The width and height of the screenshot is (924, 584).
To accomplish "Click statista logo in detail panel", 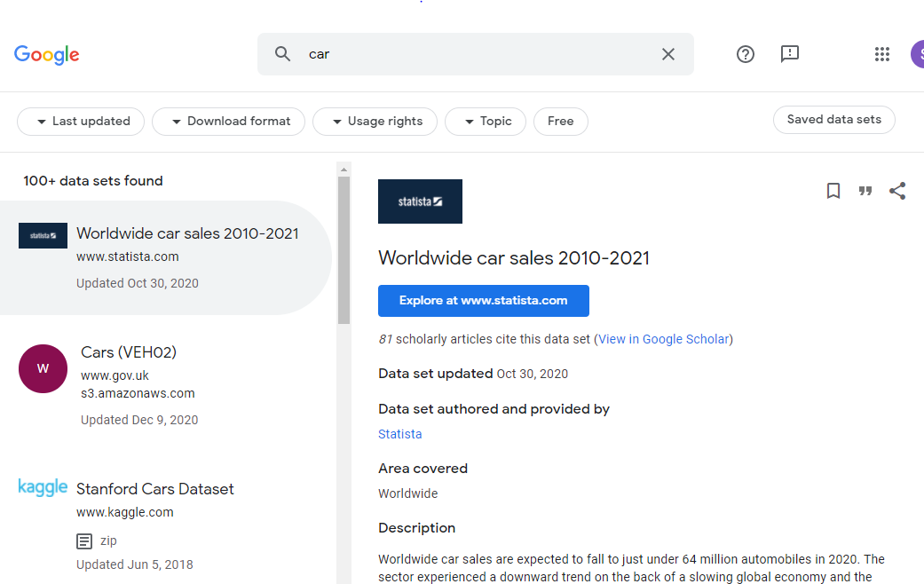I will [420, 201].
